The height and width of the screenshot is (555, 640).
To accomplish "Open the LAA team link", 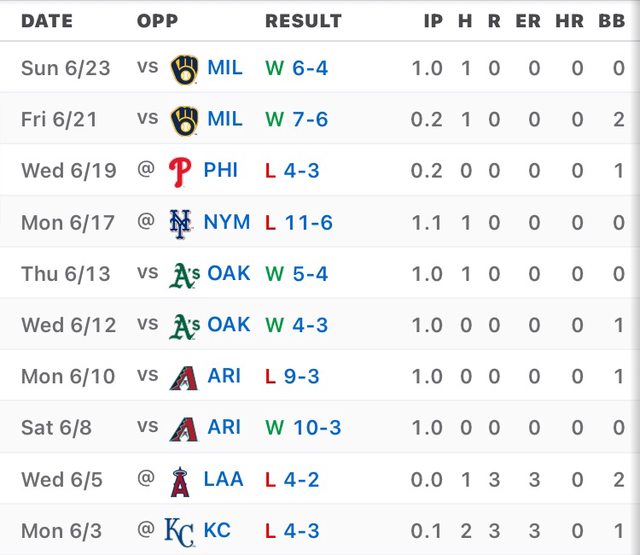I will point(223,480).
